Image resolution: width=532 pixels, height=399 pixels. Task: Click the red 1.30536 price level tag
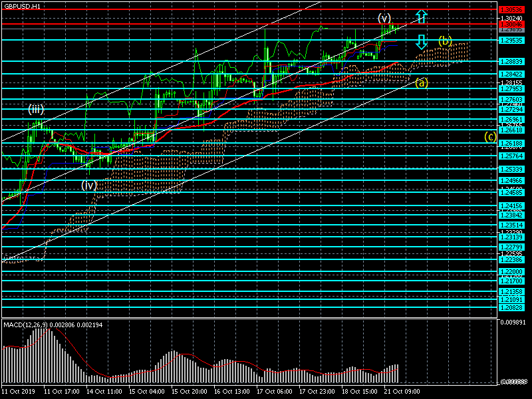(x=512, y=10)
